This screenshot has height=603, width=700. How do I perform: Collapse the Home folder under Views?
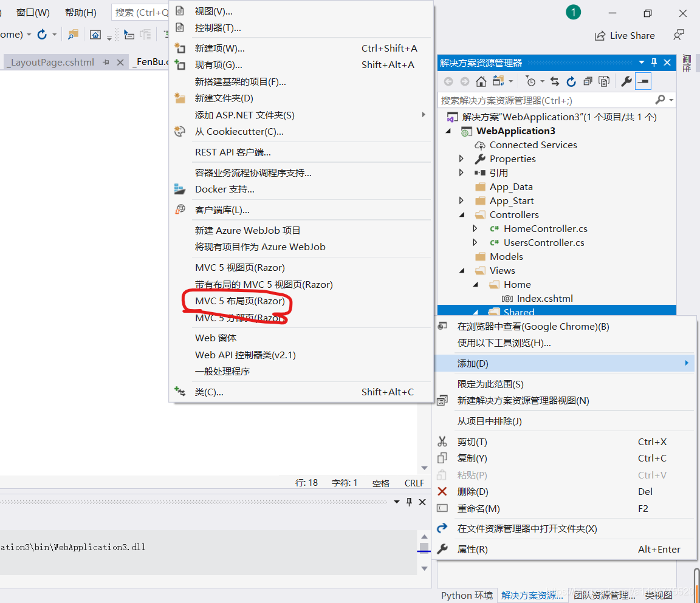pos(476,285)
